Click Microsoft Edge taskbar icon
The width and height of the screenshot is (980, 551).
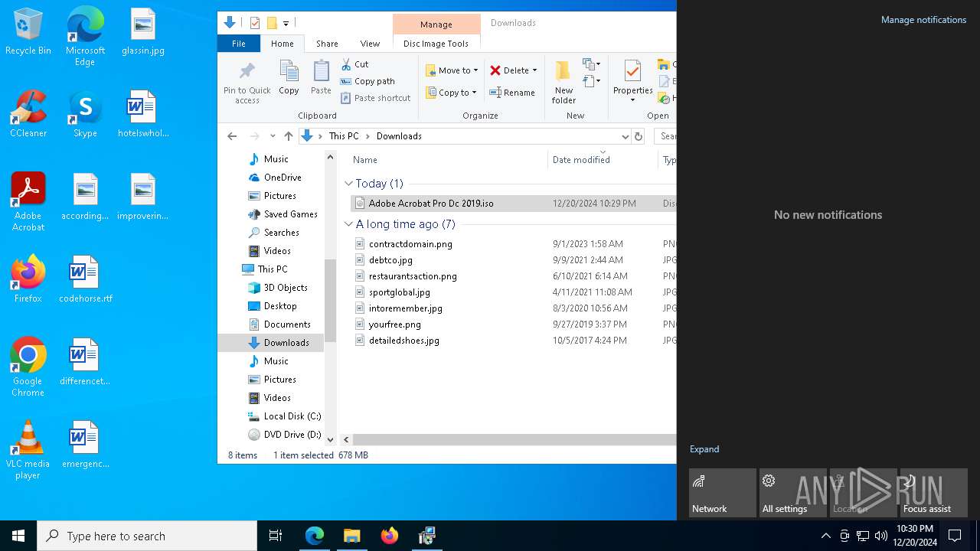click(315, 536)
